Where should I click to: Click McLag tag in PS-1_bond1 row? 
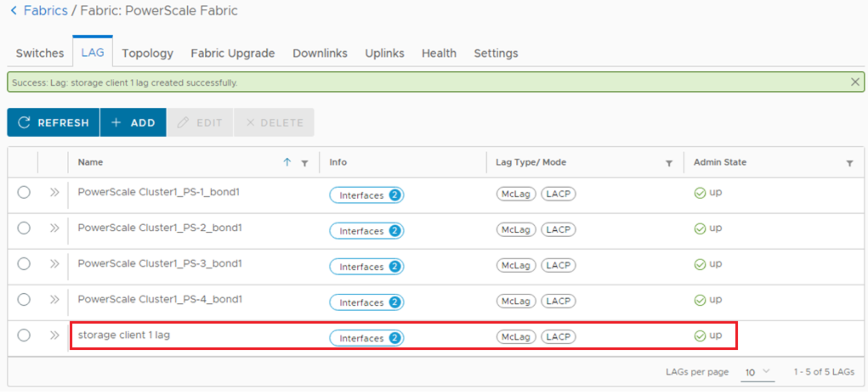[516, 194]
